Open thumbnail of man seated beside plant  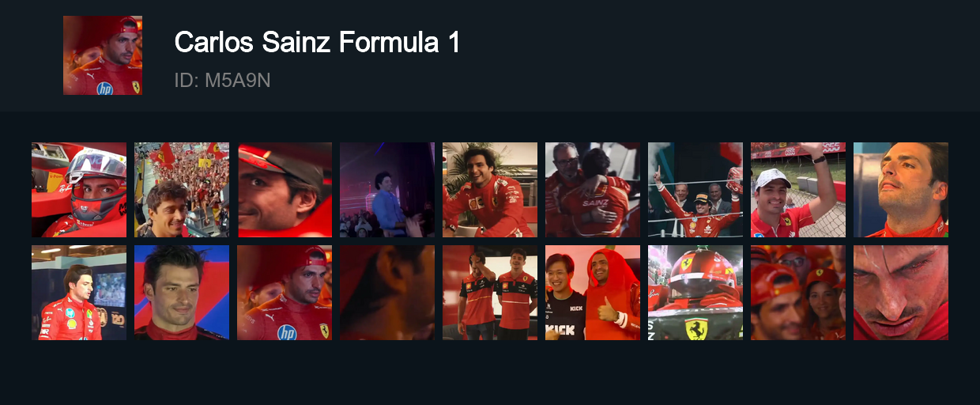[490, 190]
